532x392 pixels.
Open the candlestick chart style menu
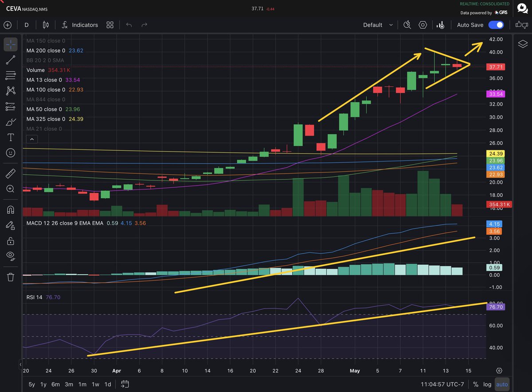point(46,25)
